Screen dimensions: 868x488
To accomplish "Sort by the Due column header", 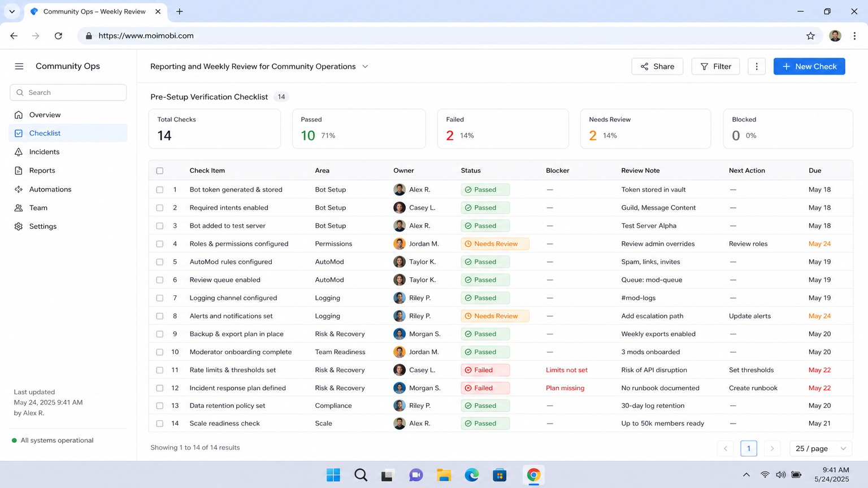I will click(815, 171).
